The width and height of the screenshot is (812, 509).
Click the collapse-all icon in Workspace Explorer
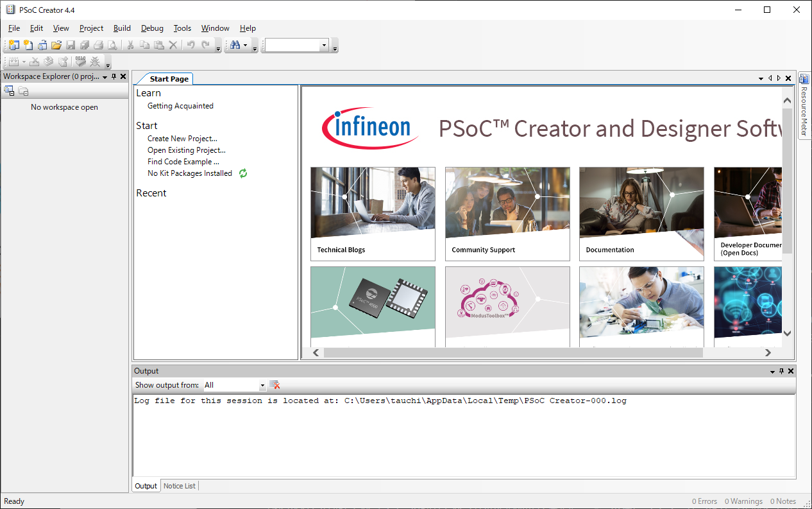[x=9, y=91]
